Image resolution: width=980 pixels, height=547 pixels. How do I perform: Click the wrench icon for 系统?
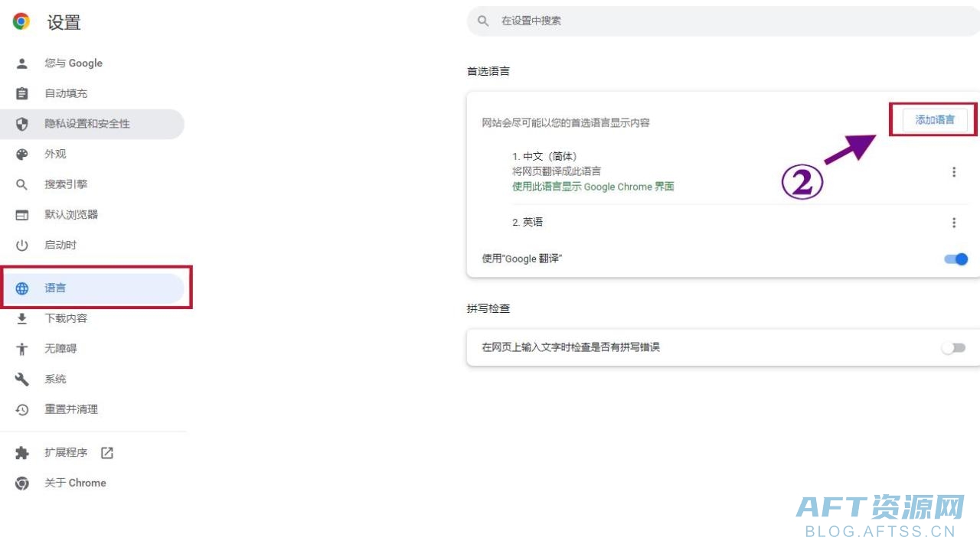[x=22, y=379]
